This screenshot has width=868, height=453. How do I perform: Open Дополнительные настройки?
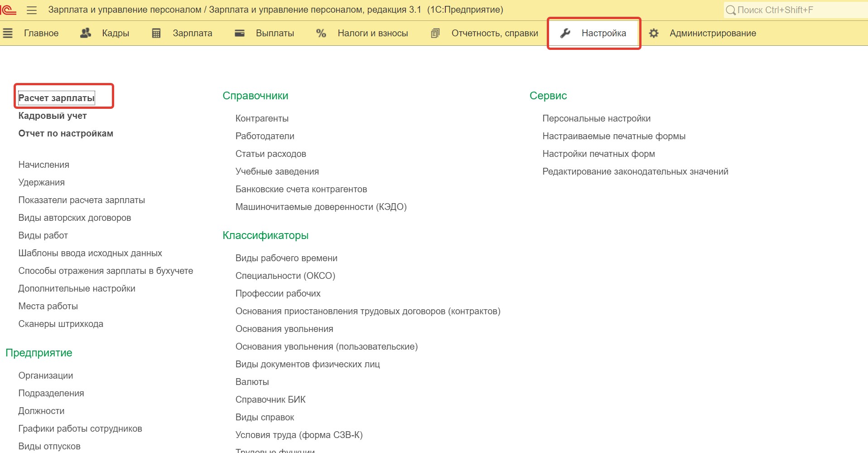pos(77,288)
